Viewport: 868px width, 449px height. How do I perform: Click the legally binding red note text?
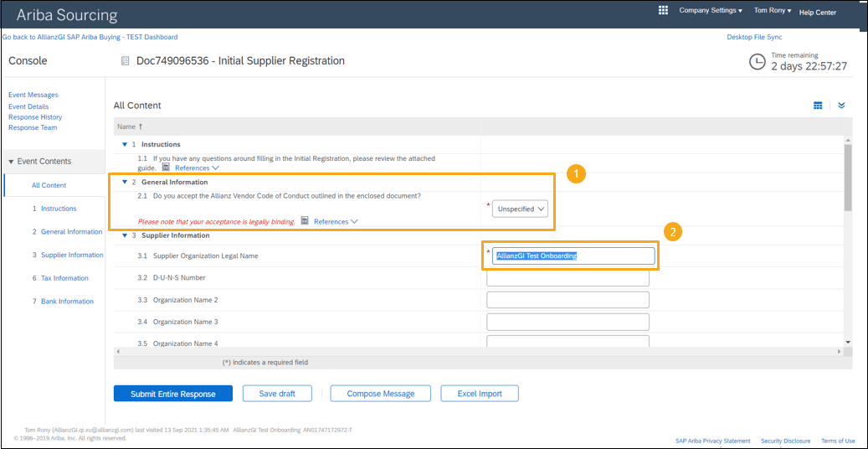(x=217, y=222)
